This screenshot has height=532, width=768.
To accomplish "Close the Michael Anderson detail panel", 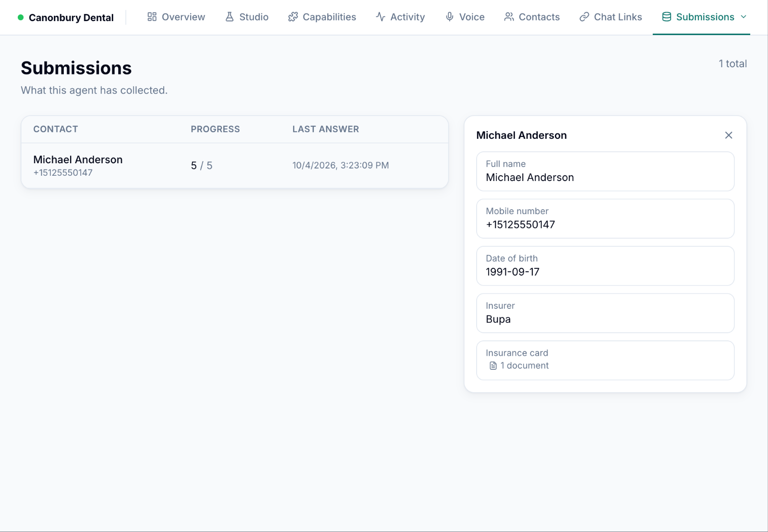I will [729, 135].
